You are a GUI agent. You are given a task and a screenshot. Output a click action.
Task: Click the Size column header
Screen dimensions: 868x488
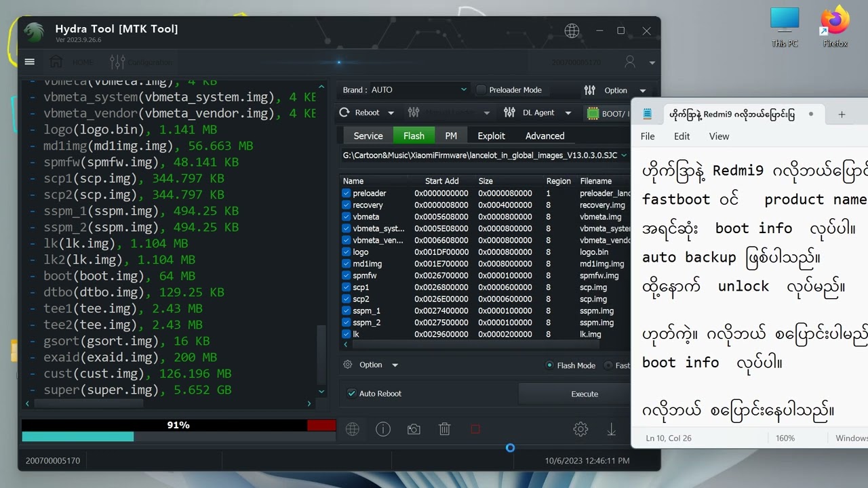tap(486, 181)
